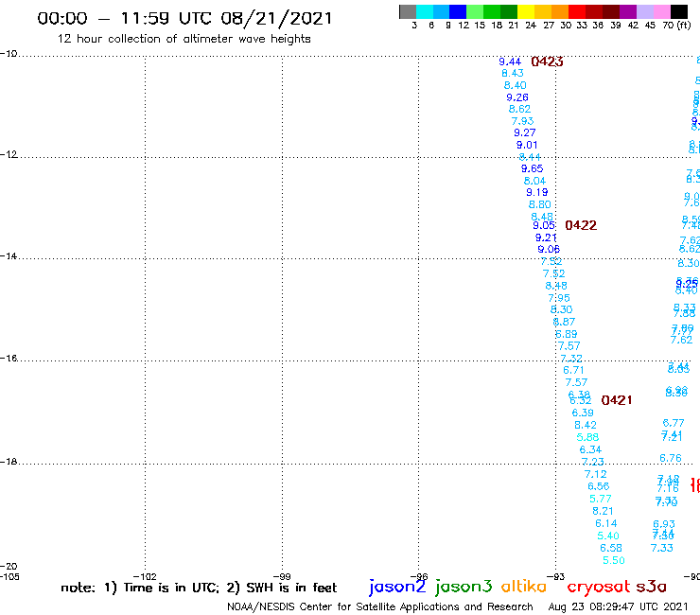The image size is (700, 615).
Task: Select the data point '9.26'
Action: tap(517, 97)
